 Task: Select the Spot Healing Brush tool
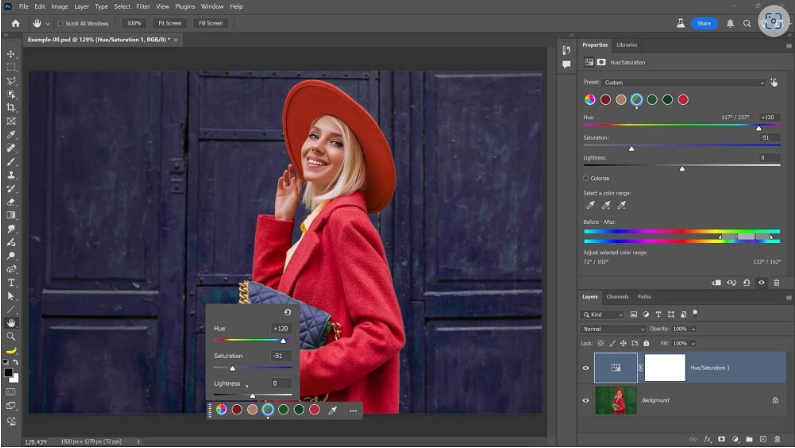coord(11,148)
